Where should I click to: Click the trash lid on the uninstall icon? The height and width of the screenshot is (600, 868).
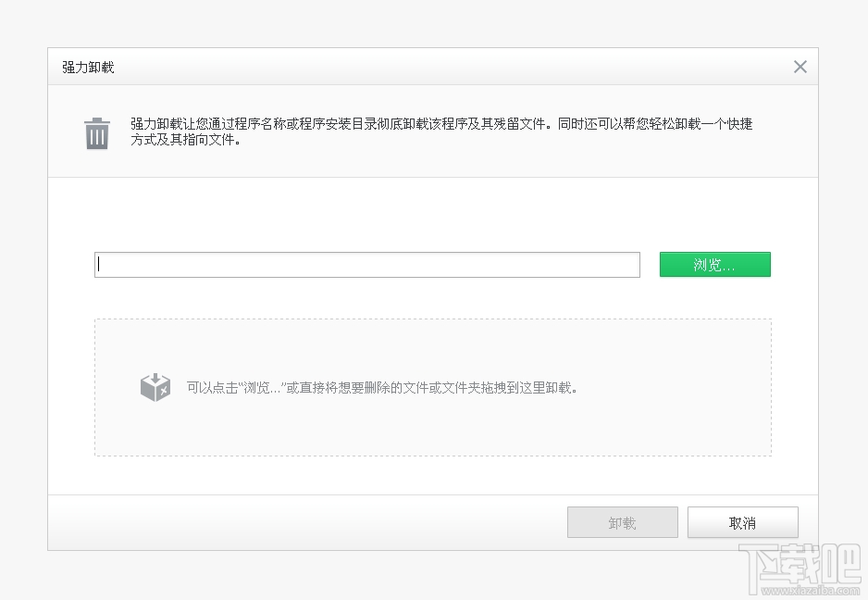click(x=96, y=119)
